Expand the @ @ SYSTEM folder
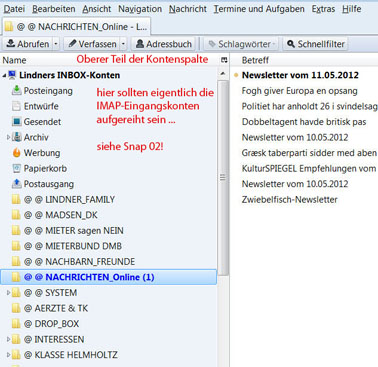The image size is (378, 367). [x=8, y=293]
